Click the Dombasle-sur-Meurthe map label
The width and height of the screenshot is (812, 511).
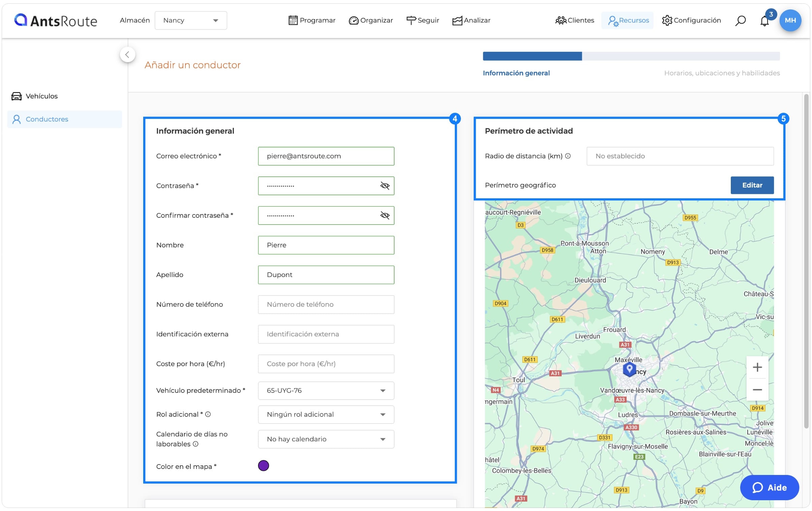(x=702, y=413)
